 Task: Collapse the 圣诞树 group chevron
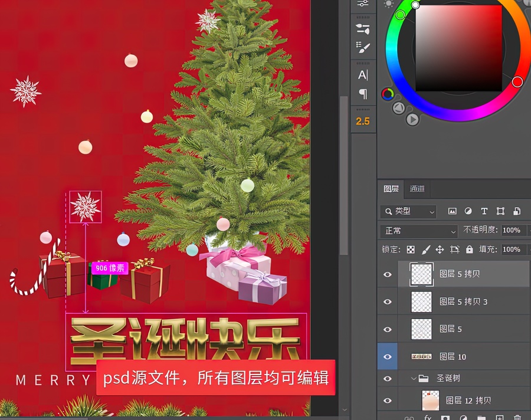413,378
